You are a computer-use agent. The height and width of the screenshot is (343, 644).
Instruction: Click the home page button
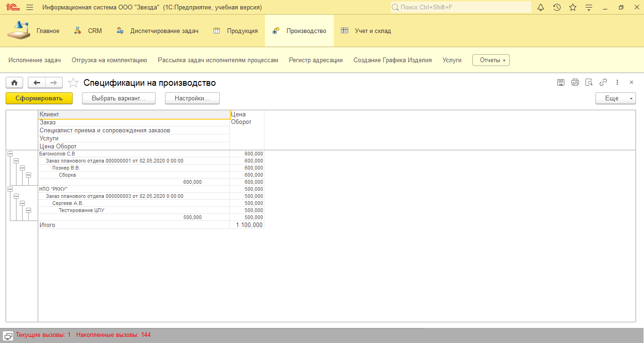coord(14,83)
